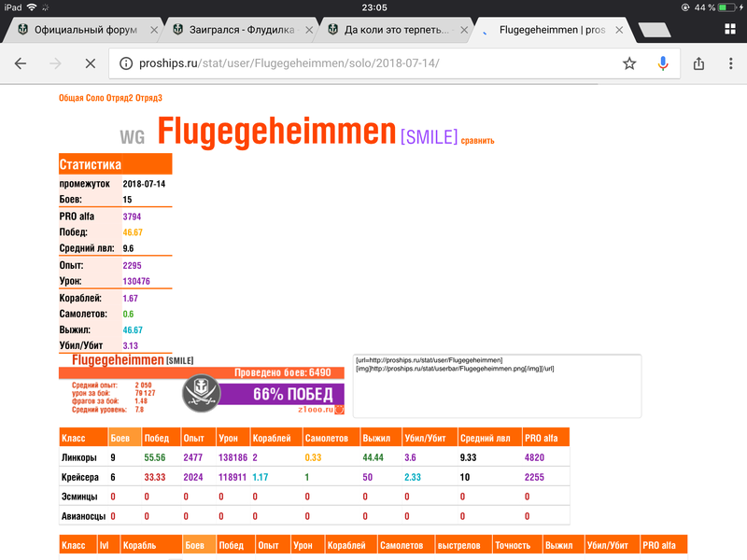Viewport: 747px width, 560px height.
Task: Click Линкоры PRO alfa value 4820
Action: (x=534, y=457)
